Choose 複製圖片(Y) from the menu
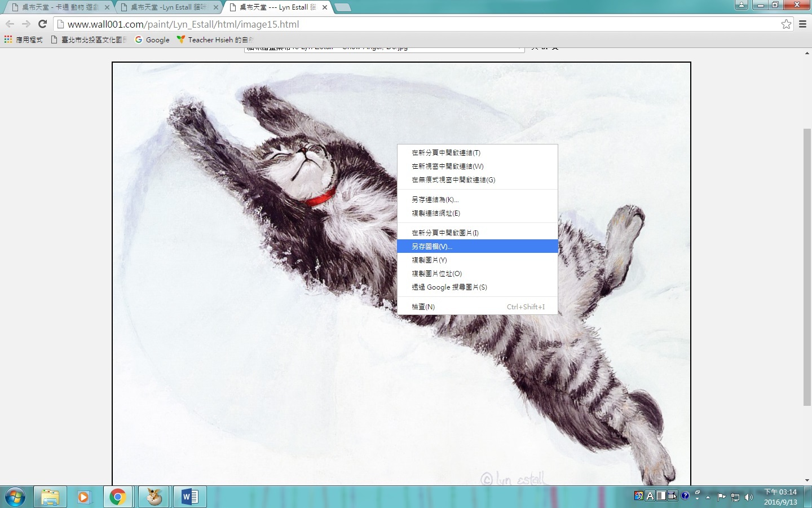The image size is (812, 508). 478,260
